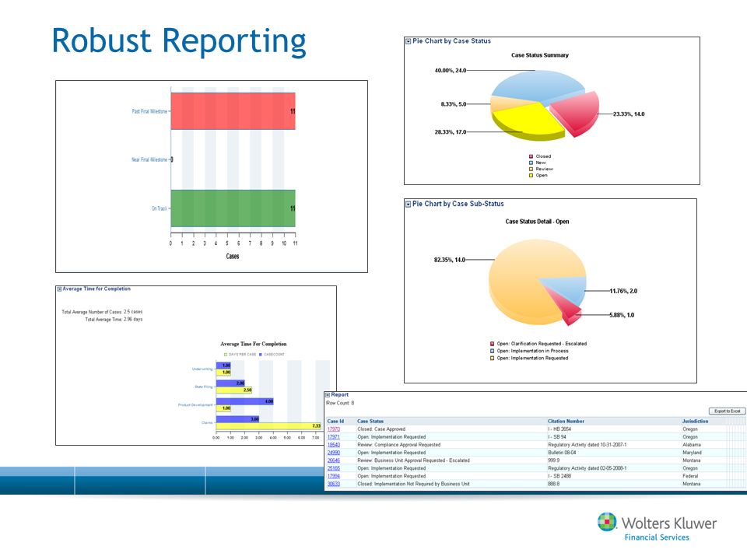747x560 pixels.
Task: Collapse the Average Time for Completion panel
Action: pos(59,289)
